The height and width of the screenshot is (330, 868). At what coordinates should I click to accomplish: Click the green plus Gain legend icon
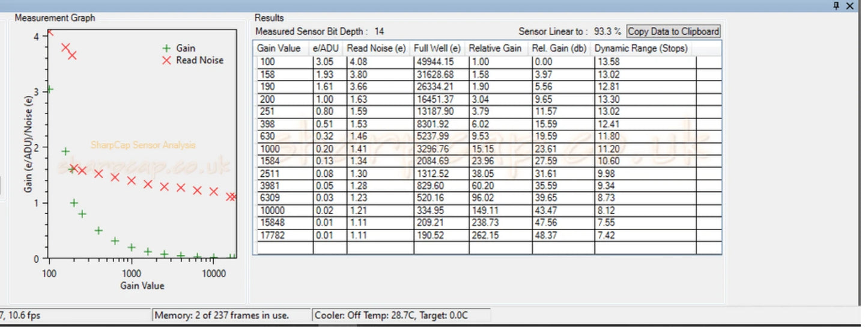(x=166, y=48)
